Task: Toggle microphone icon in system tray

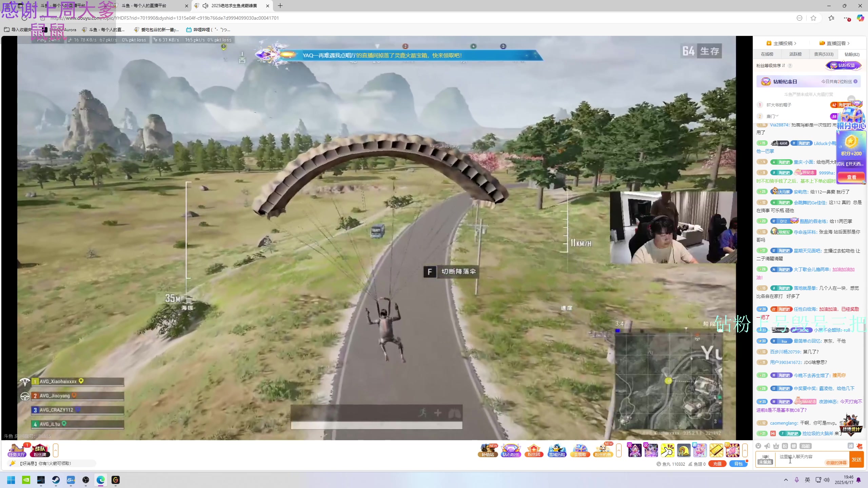Action: 797,480
